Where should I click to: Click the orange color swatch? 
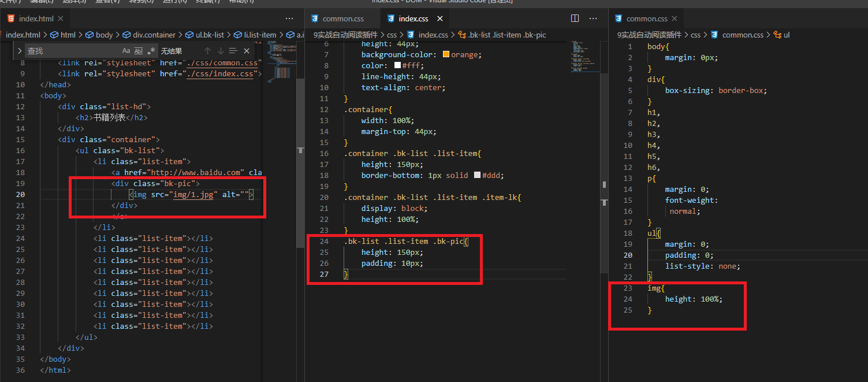tap(446, 54)
